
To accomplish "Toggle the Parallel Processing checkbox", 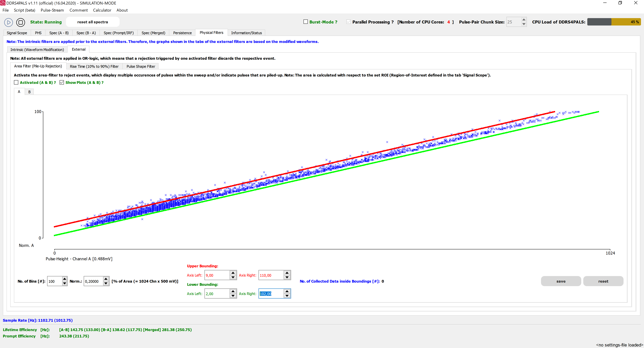I will click(348, 22).
